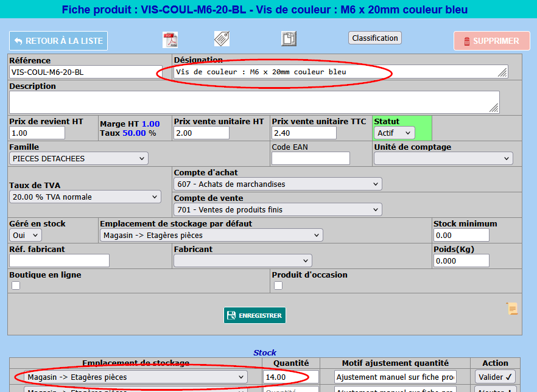Click the Réf. fabricant input field
Screen dimensions: 537x392
pyautogui.click(x=59, y=261)
